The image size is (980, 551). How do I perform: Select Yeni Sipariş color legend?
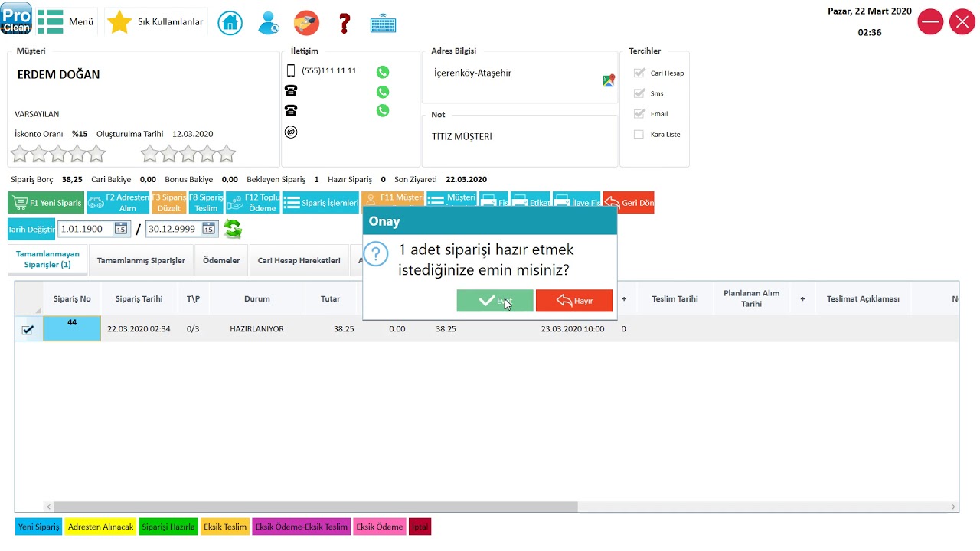[x=39, y=527]
